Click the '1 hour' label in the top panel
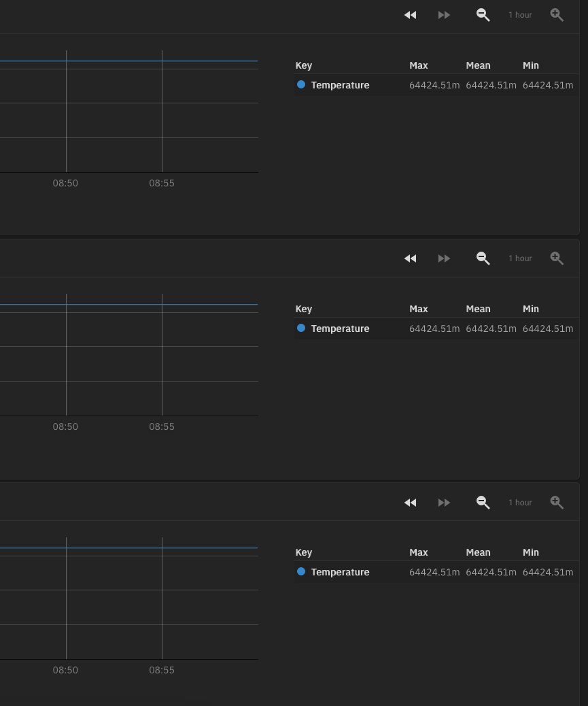 (x=520, y=15)
